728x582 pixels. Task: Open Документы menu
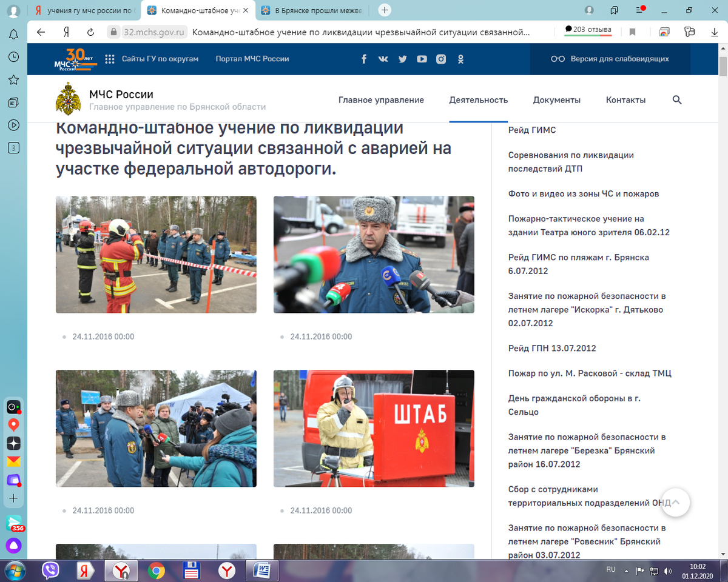[x=557, y=100]
